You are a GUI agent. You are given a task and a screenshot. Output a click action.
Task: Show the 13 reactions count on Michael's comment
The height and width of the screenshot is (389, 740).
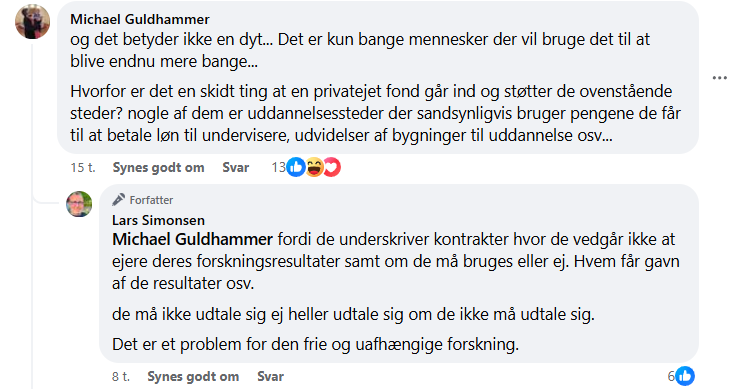pos(278,168)
